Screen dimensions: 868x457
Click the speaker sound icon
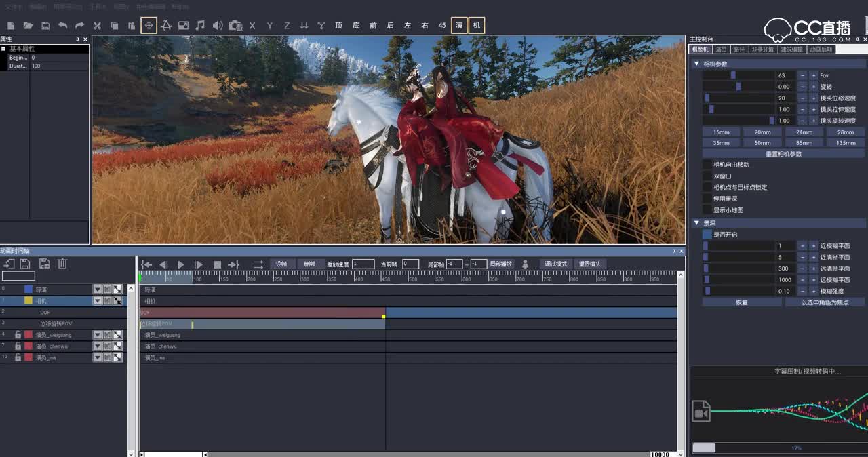pyautogui.click(x=218, y=26)
